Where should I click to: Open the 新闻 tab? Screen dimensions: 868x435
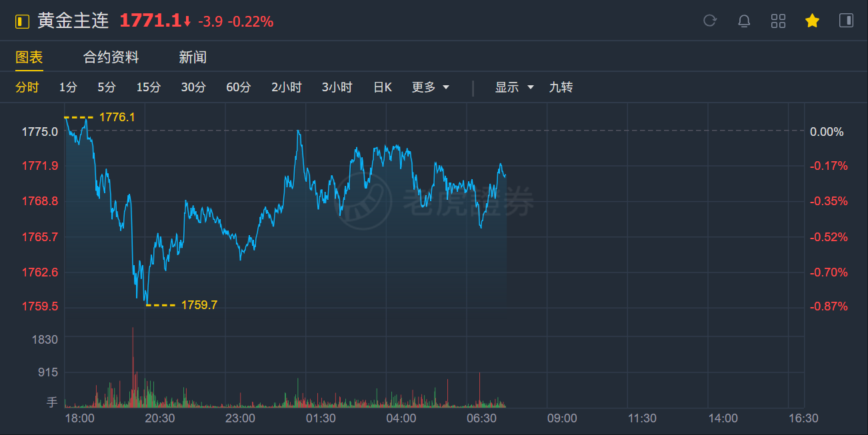(193, 57)
